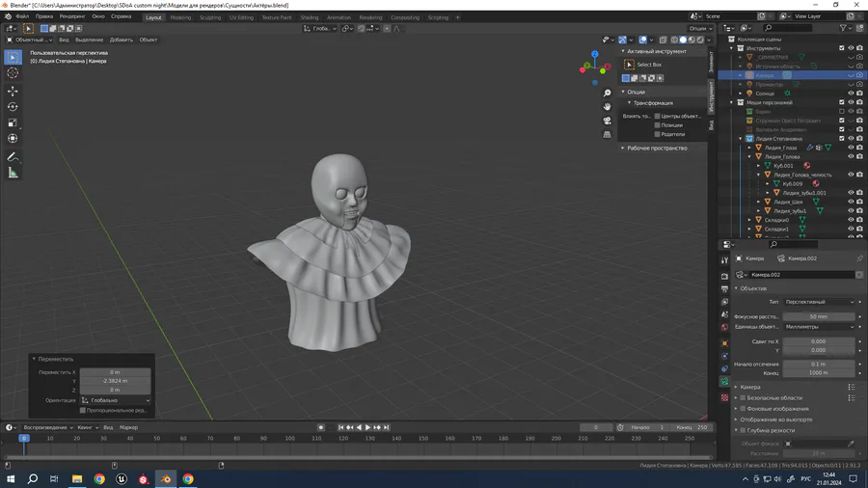Click the Z axis on navigation gizmo

pyautogui.click(x=594, y=54)
